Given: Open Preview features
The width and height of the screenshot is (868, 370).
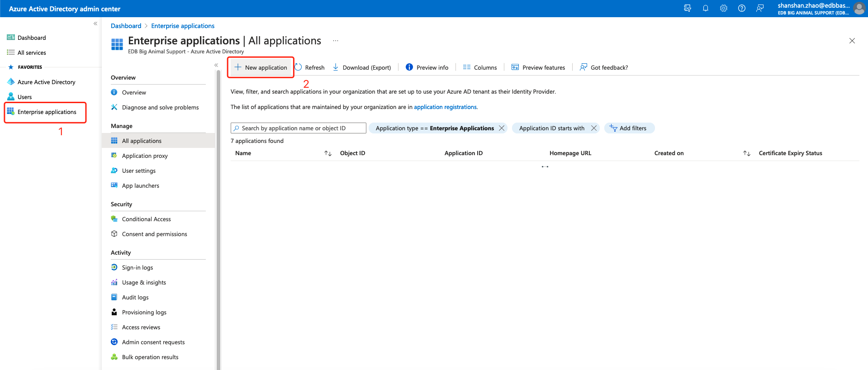Looking at the screenshot, I should (538, 67).
